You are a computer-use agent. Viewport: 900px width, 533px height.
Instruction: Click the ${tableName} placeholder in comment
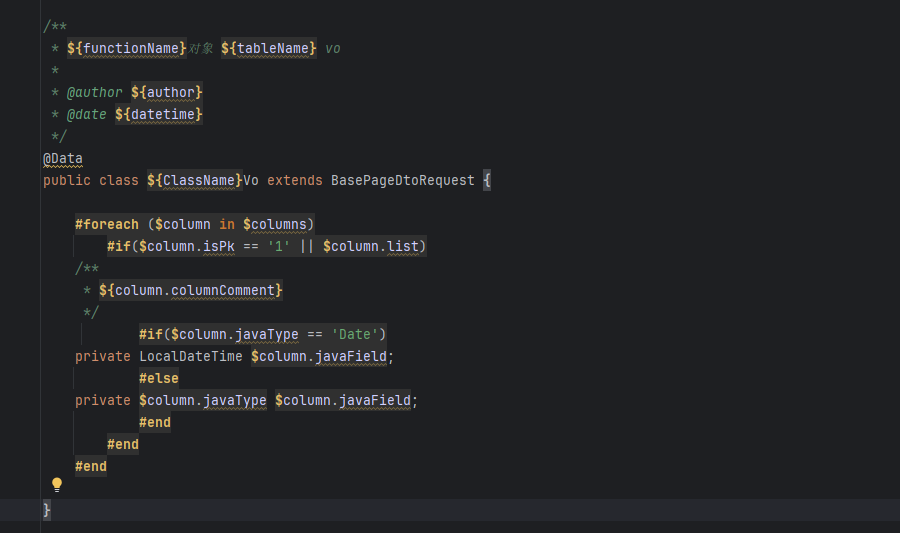coord(269,48)
